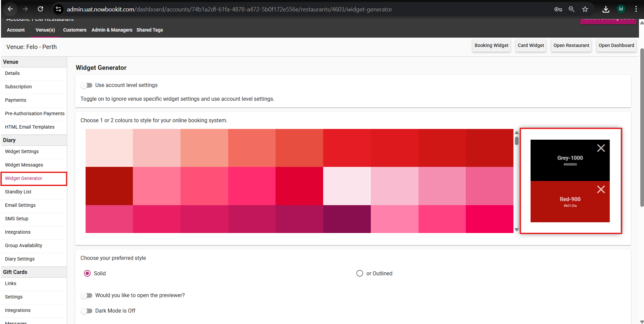644x324 pixels.
Task: Remove the Red-900 selected colour
Action: click(601, 189)
